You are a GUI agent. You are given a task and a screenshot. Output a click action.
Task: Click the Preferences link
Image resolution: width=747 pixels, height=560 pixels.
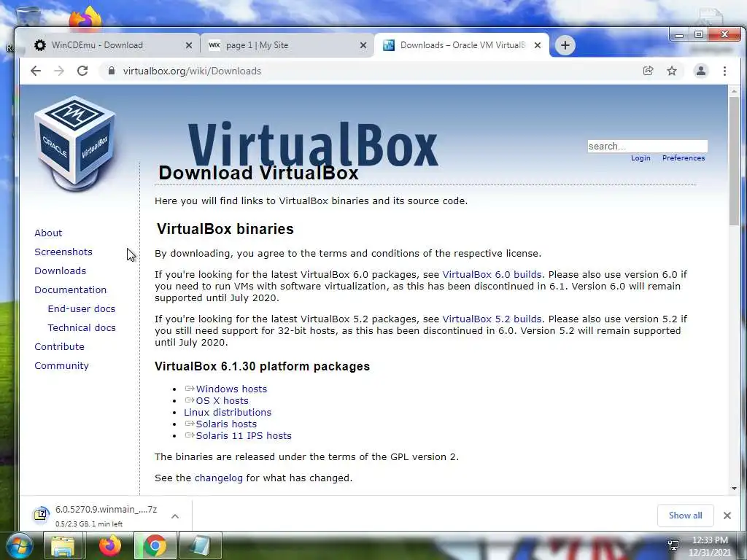(x=683, y=158)
